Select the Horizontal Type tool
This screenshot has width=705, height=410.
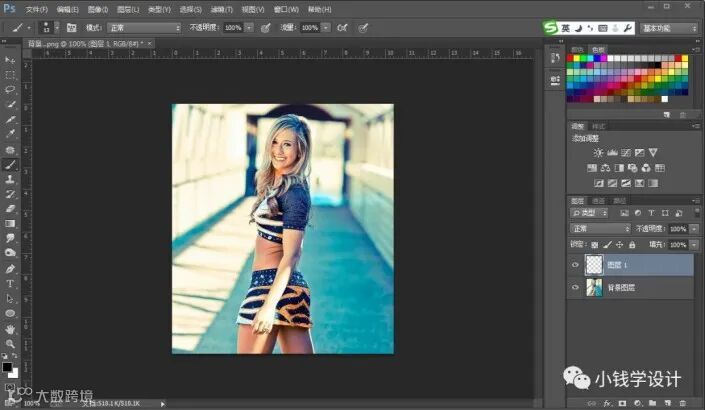coord(10,284)
